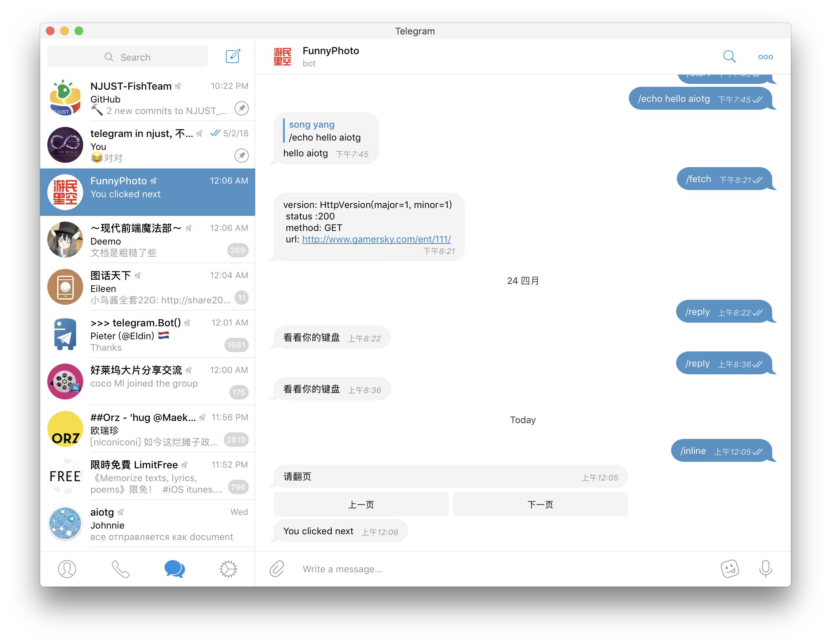Image resolution: width=831 pixels, height=644 pixels.
Task: Select the phone calls tab icon
Action: 120,568
